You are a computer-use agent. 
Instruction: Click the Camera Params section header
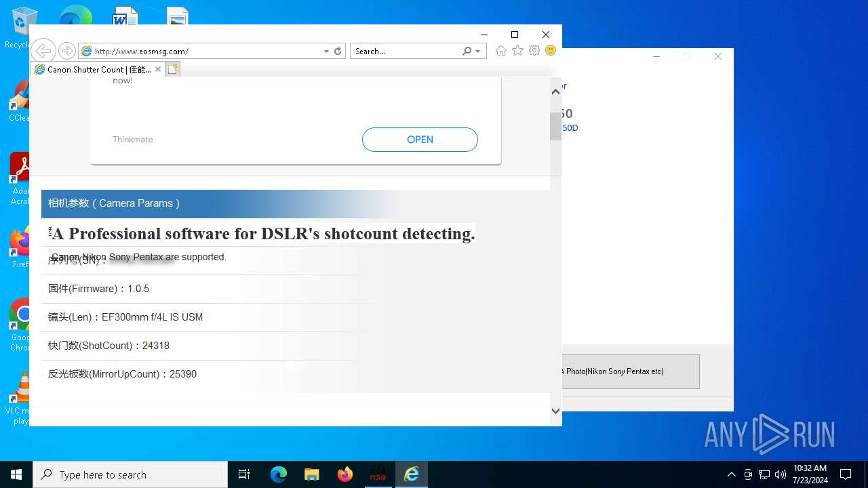(x=295, y=203)
